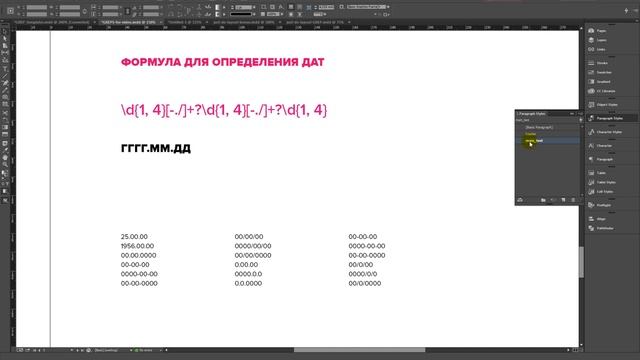Select the Free Transform tool
Viewport: 640px width, 360px height.
click(x=5, y=120)
